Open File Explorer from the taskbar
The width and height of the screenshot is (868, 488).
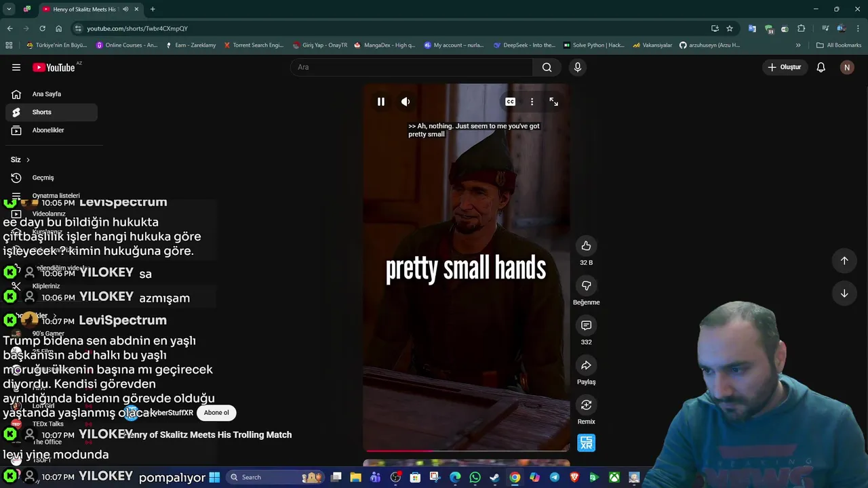click(x=356, y=477)
